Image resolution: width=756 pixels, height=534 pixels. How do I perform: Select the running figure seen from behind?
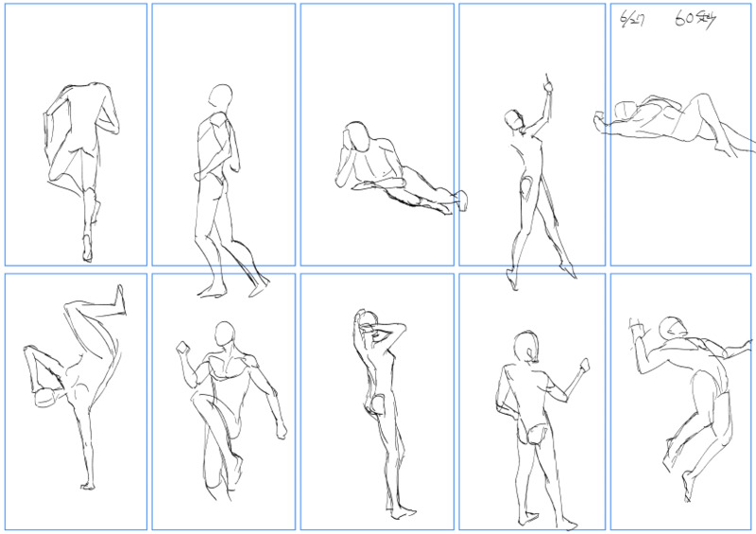pos(81,173)
